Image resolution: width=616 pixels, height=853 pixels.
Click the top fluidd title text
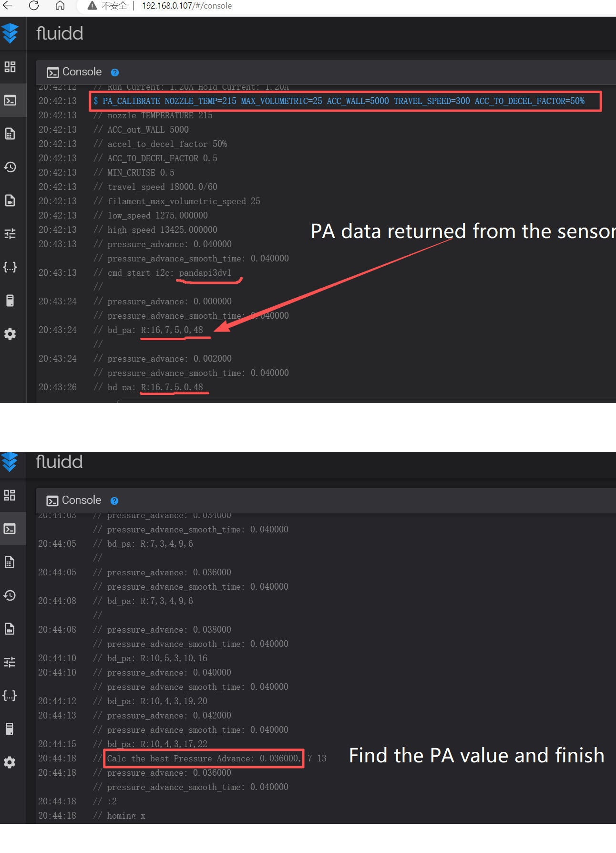[x=60, y=33]
